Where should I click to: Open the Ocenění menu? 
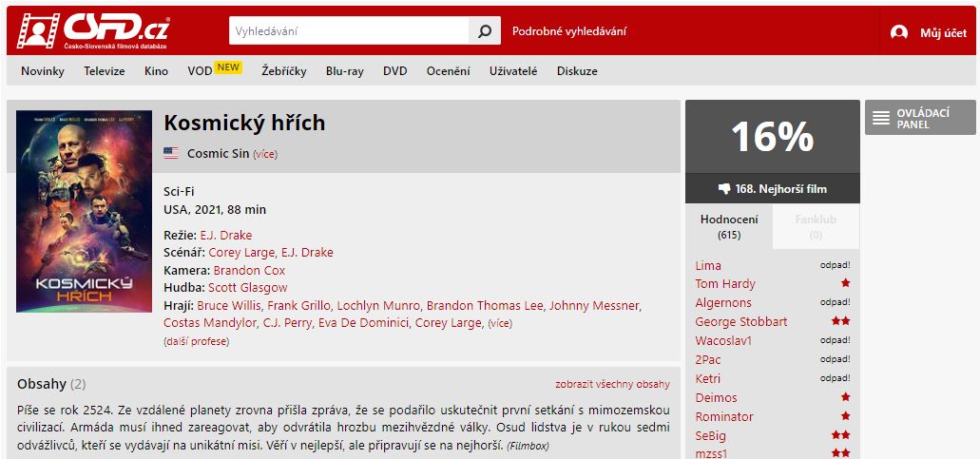[x=448, y=70]
